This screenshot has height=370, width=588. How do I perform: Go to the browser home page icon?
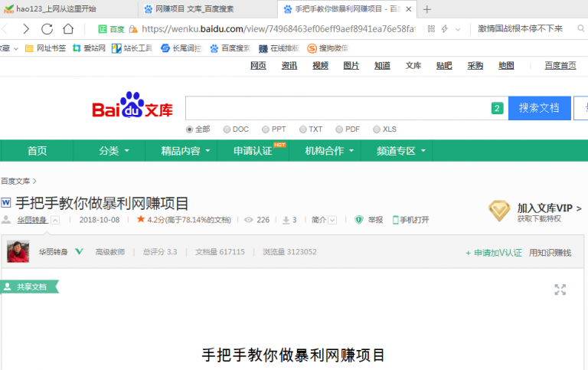[69, 29]
